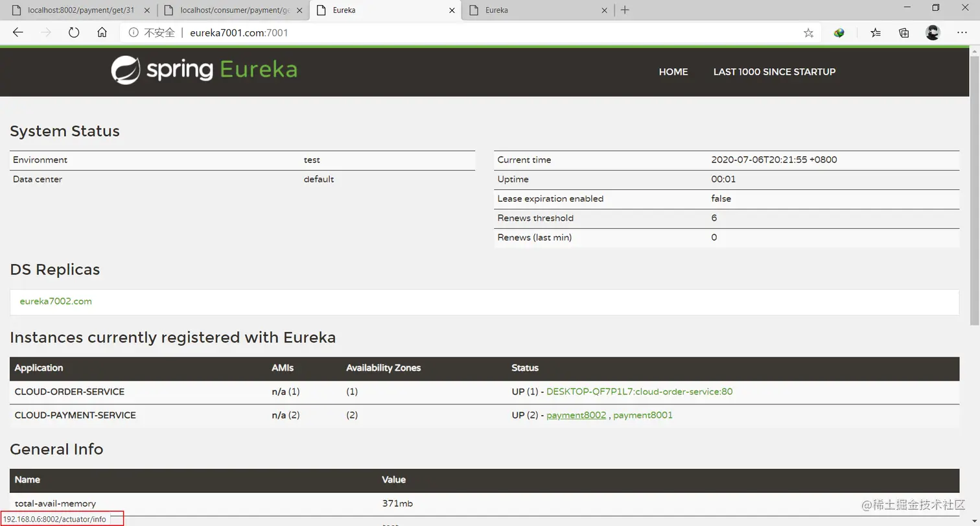980x526 pixels.
Task: Click the site security info icon
Action: 134,33
